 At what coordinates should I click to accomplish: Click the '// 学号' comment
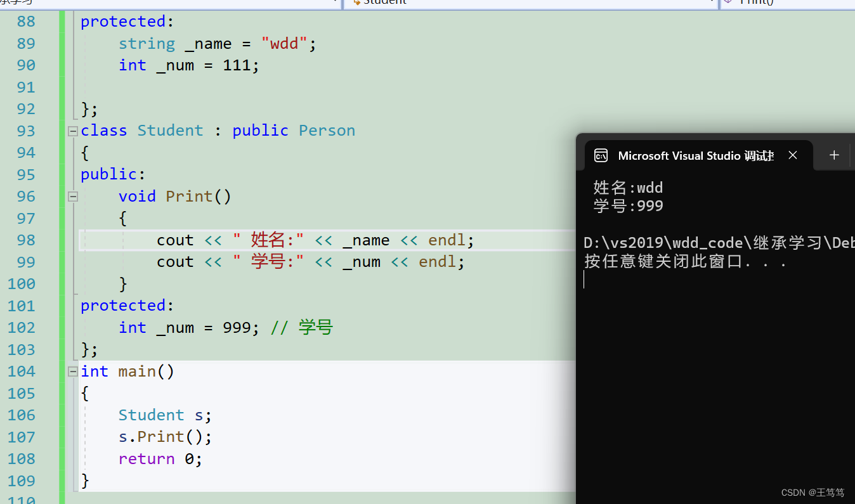[301, 328]
